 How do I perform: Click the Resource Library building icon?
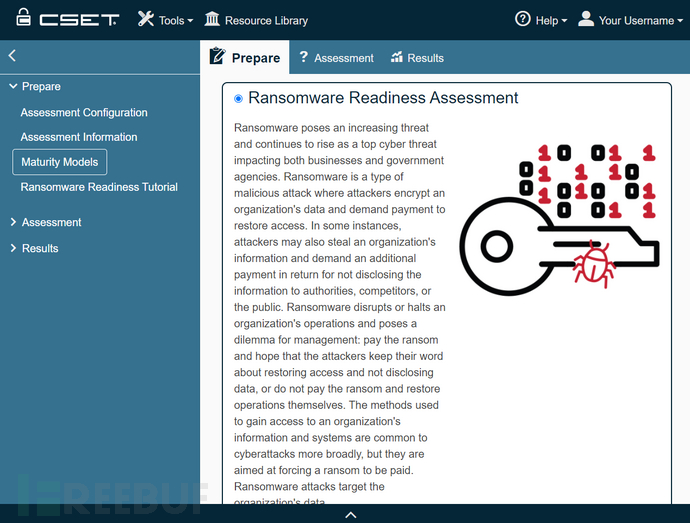(212, 19)
